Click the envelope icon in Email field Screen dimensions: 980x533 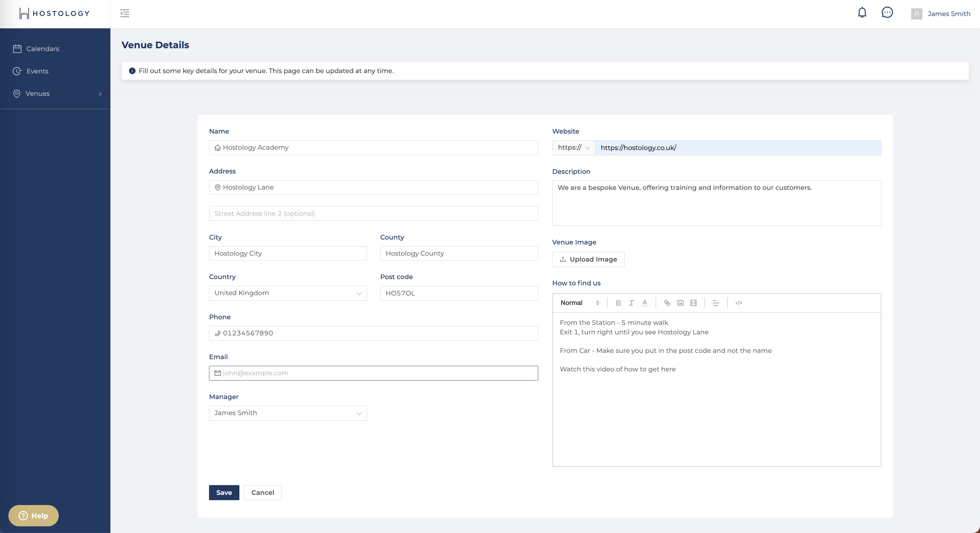218,373
